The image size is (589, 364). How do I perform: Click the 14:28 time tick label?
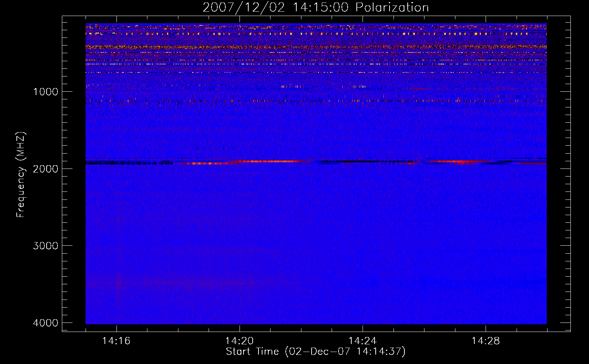point(486,341)
